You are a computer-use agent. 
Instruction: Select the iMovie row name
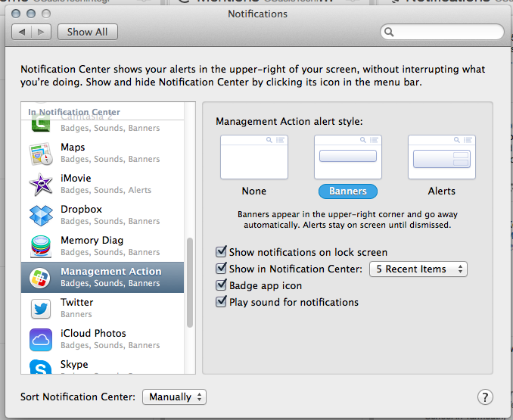(x=76, y=179)
